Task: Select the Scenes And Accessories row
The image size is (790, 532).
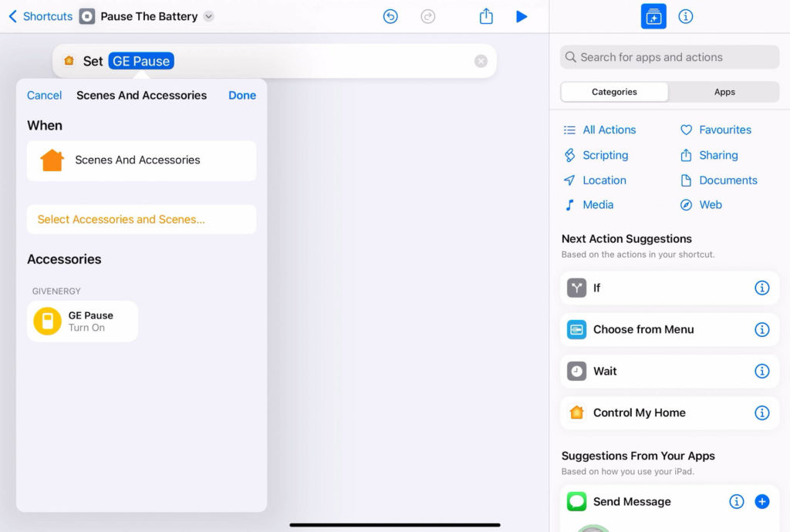Action: pyautogui.click(x=142, y=160)
